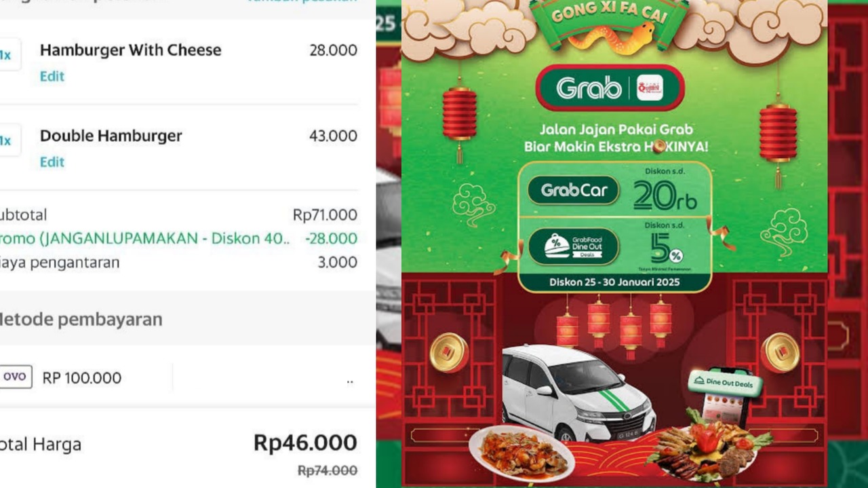Click the left gold coin ornament
Image resolution: width=868 pixels, height=488 pixels.
449,353
